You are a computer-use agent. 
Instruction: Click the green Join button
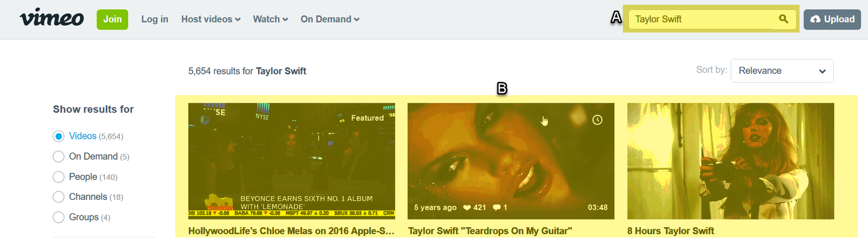pyautogui.click(x=112, y=20)
